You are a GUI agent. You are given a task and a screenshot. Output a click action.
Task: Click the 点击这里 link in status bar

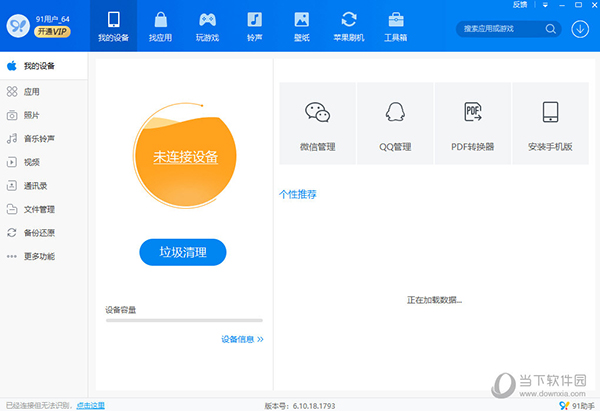coord(91,405)
